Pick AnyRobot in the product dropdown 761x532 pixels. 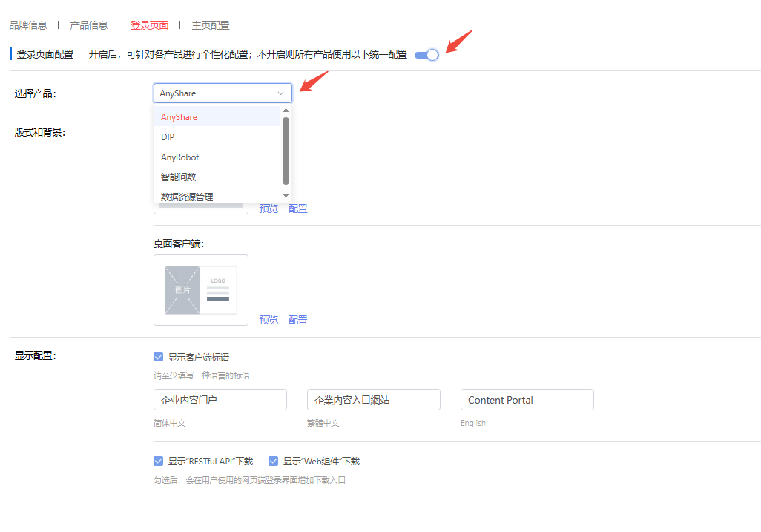click(180, 157)
